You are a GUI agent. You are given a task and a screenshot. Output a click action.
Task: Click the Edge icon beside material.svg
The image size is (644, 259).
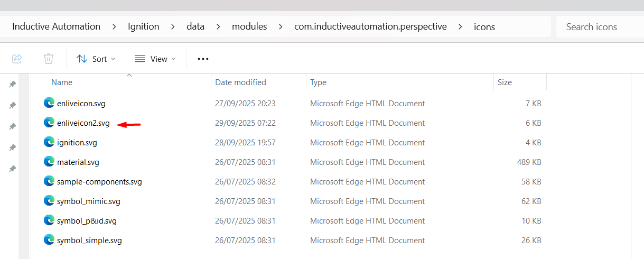click(49, 162)
